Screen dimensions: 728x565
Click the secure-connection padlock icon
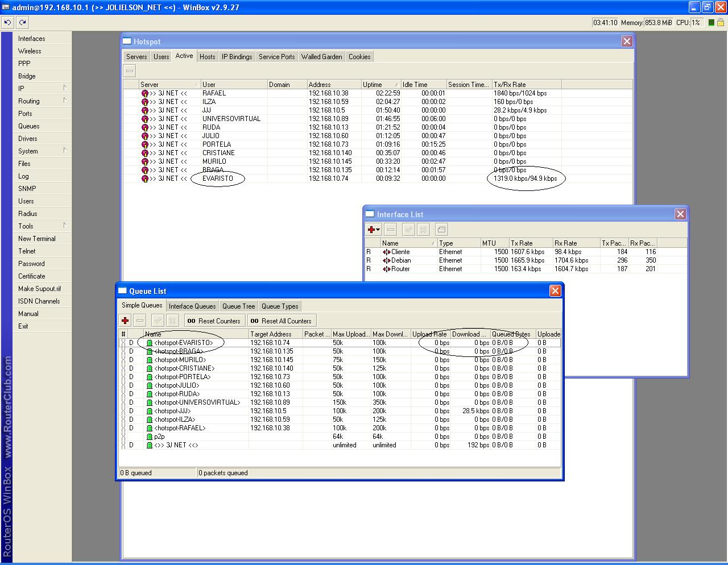pyautogui.click(x=721, y=23)
